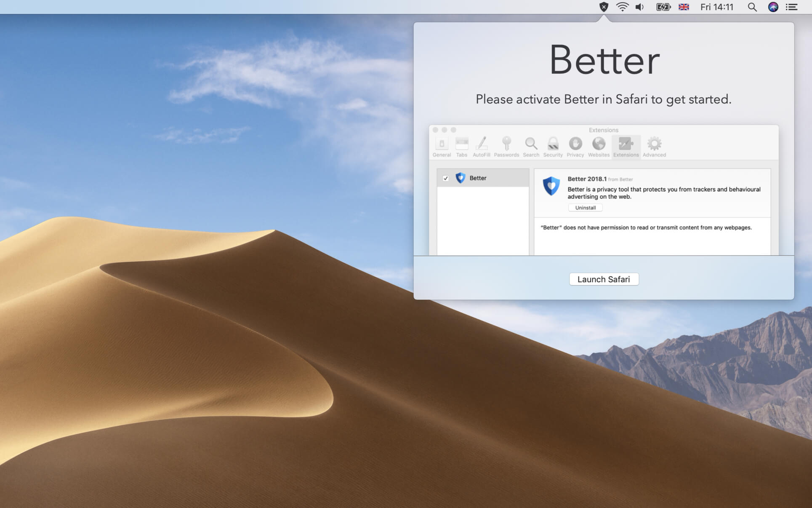Click the volume speaker icon

(639, 7)
